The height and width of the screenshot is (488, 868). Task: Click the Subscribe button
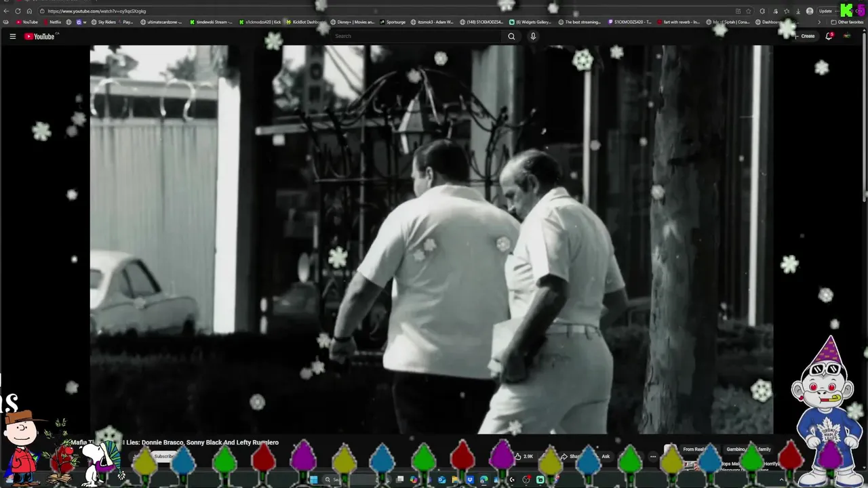(x=163, y=456)
